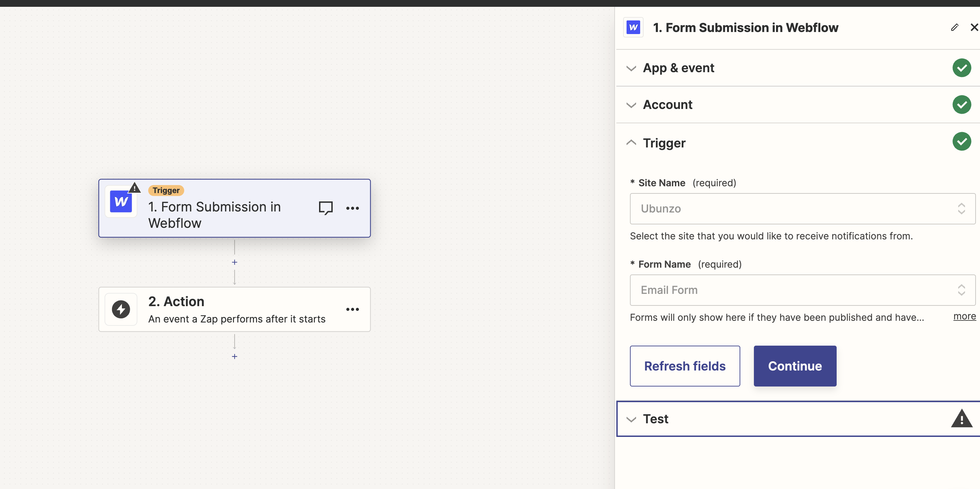Expand the Test section
This screenshot has width=980, height=489.
798,419
